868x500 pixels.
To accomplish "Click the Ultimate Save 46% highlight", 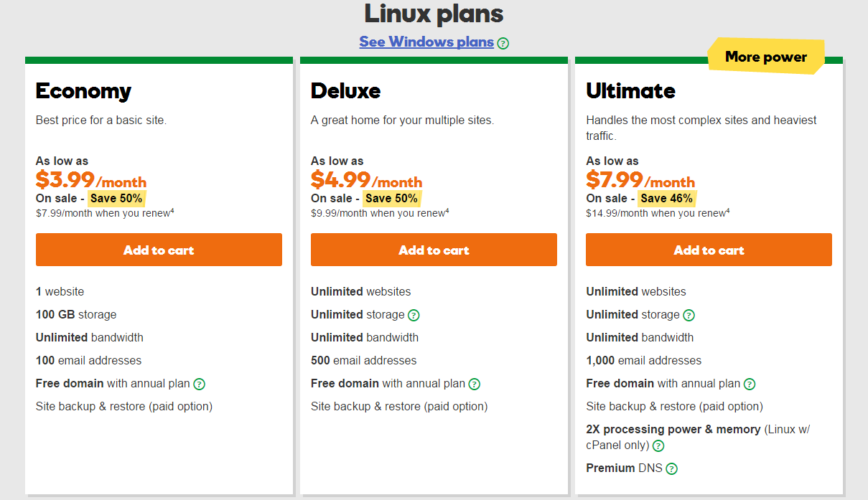I will pos(666,198).
